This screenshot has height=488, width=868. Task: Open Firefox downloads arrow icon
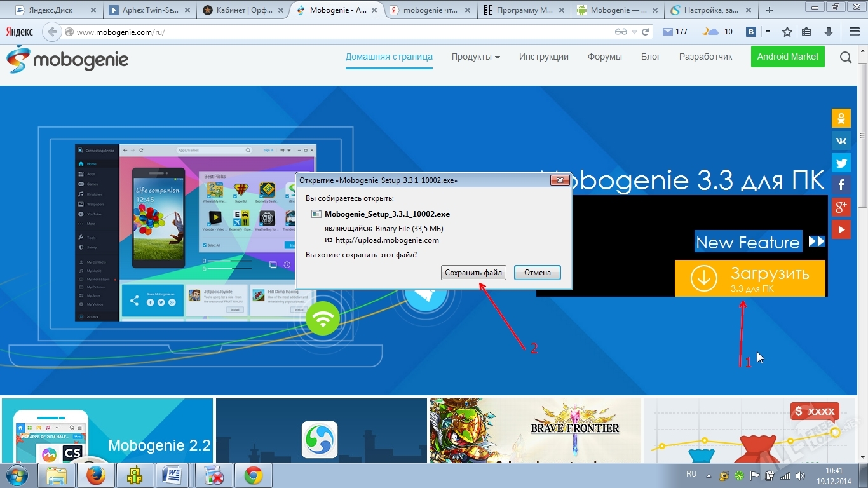pyautogui.click(x=829, y=32)
